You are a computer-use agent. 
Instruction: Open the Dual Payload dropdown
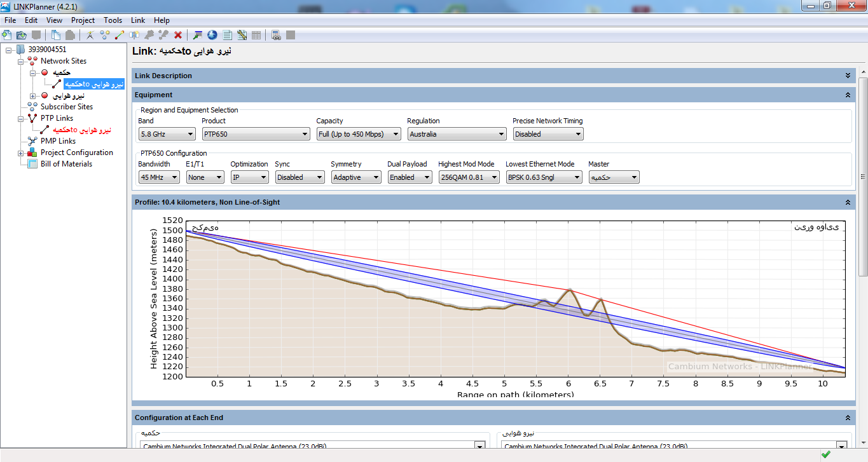pos(410,177)
